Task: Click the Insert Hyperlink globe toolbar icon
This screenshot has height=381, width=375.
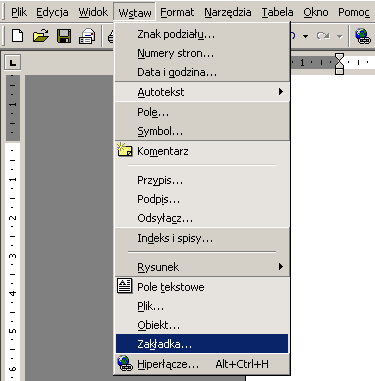Action: (363, 36)
